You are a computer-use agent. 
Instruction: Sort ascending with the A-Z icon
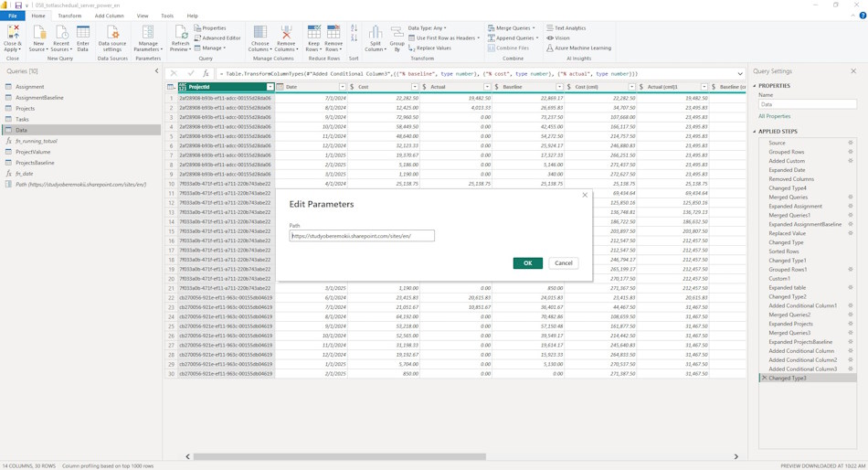(x=354, y=27)
